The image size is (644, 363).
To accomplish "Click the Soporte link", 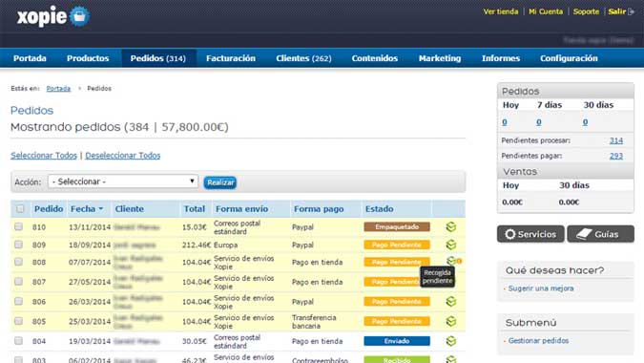I will (x=586, y=11).
